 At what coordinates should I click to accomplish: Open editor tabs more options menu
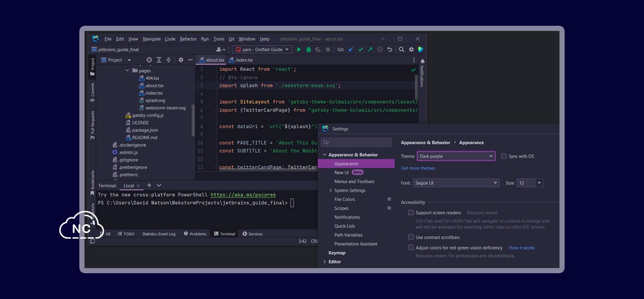pos(414,60)
